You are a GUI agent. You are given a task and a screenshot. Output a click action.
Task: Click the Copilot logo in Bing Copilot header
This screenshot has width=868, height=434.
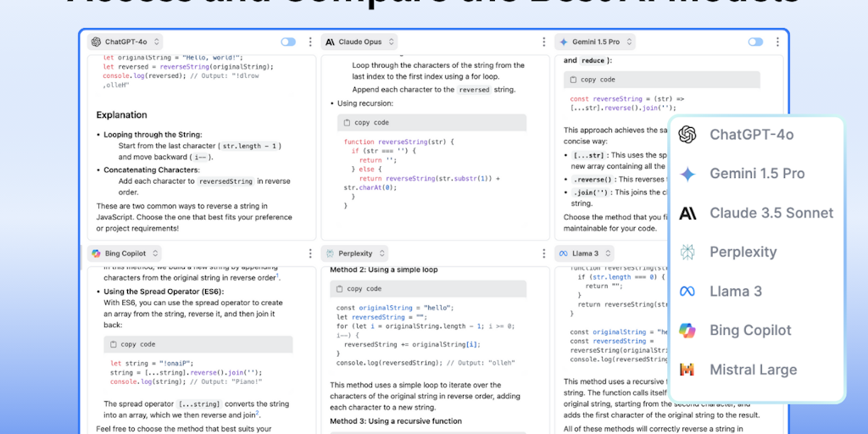[x=97, y=253]
